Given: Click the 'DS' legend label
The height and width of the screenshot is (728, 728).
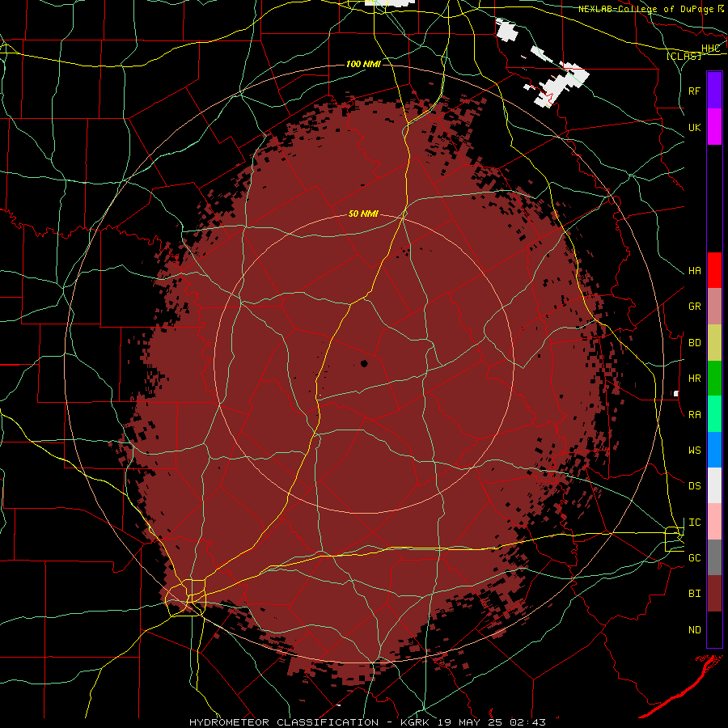Looking at the screenshot, I should coord(695,486).
